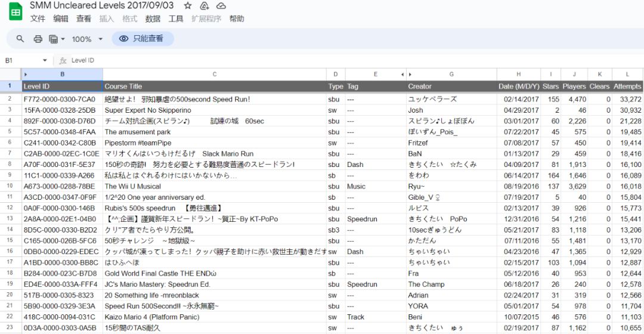Open the 数据 (Data) menu
This screenshot has height=334, width=644.
153,18
